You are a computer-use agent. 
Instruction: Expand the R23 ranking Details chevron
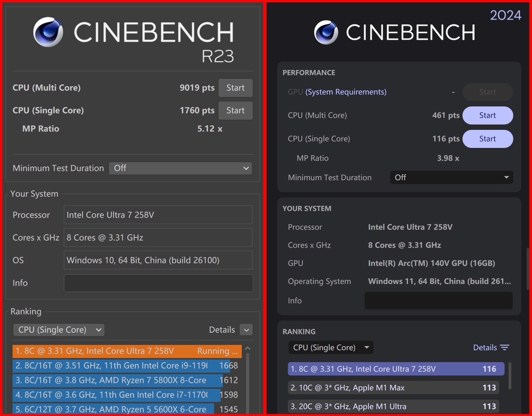pyautogui.click(x=246, y=330)
